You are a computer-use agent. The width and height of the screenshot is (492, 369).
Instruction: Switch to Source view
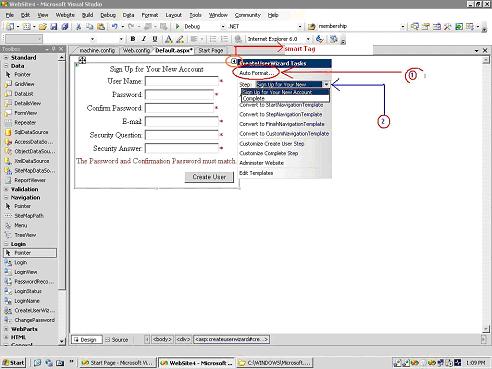click(x=117, y=340)
